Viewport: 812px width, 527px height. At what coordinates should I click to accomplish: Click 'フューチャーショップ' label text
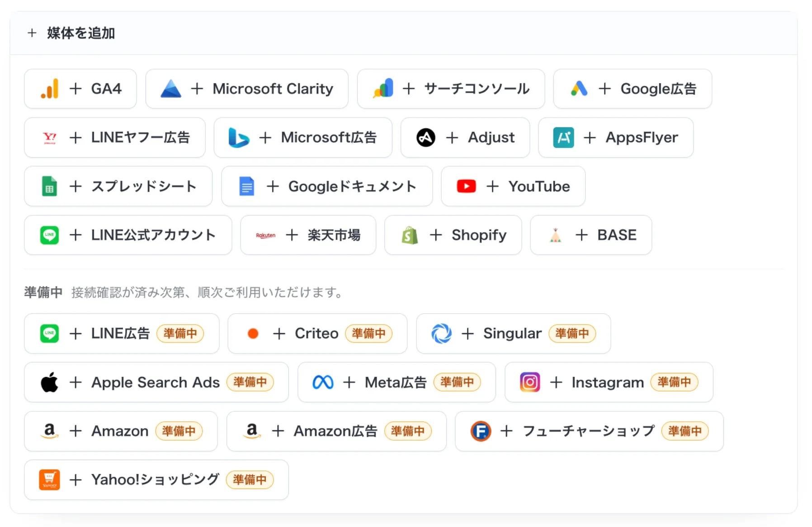tap(589, 431)
